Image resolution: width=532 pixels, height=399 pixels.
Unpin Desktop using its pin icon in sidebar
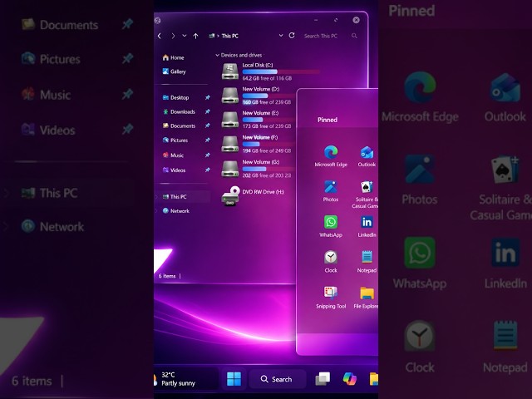(207, 97)
